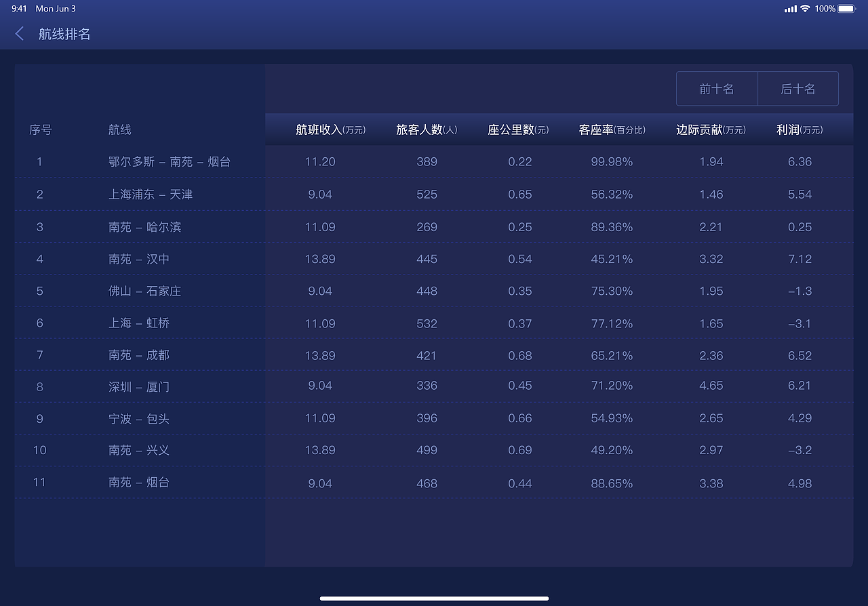Select route 南苑 – 成都
The image size is (868, 606).
[139, 355]
